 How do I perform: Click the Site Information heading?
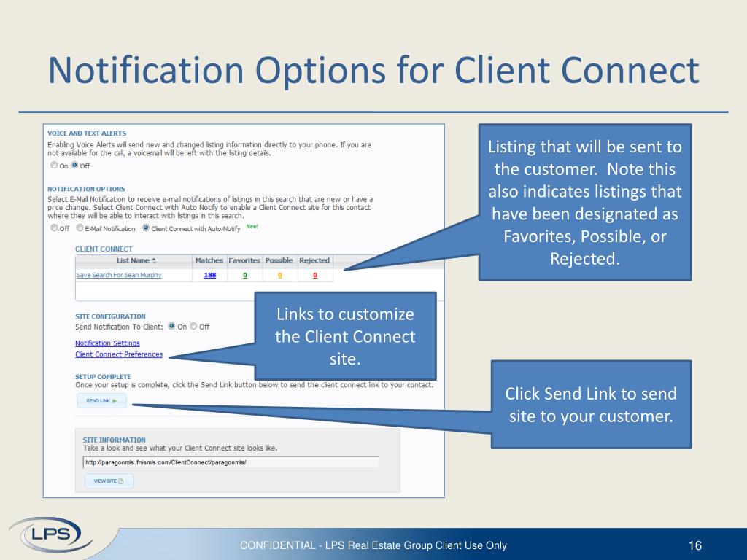click(114, 440)
